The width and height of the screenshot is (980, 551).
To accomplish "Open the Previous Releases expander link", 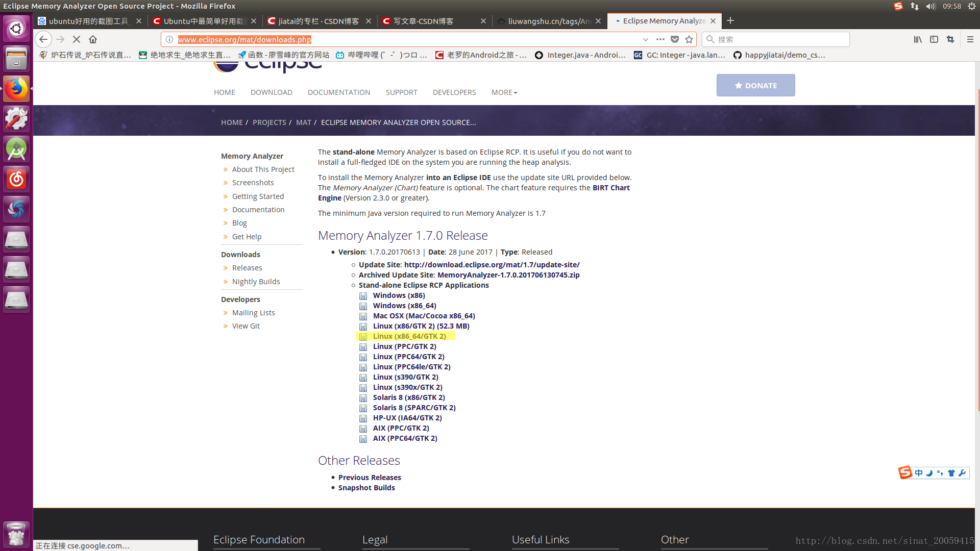I will coord(370,477).
